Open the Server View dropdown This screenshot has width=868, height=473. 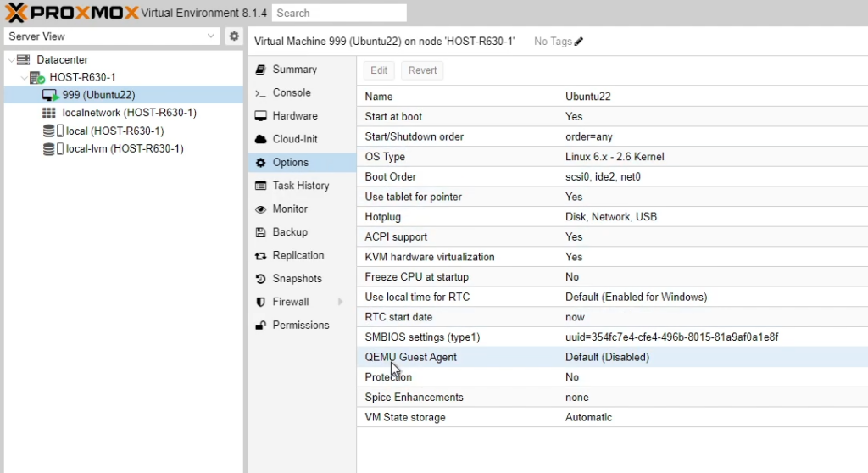pyautogui.click(x=210, y=36)
